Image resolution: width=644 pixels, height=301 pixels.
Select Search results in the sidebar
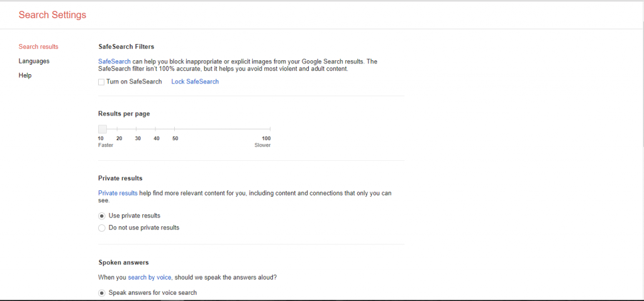[x=38, y=47]
